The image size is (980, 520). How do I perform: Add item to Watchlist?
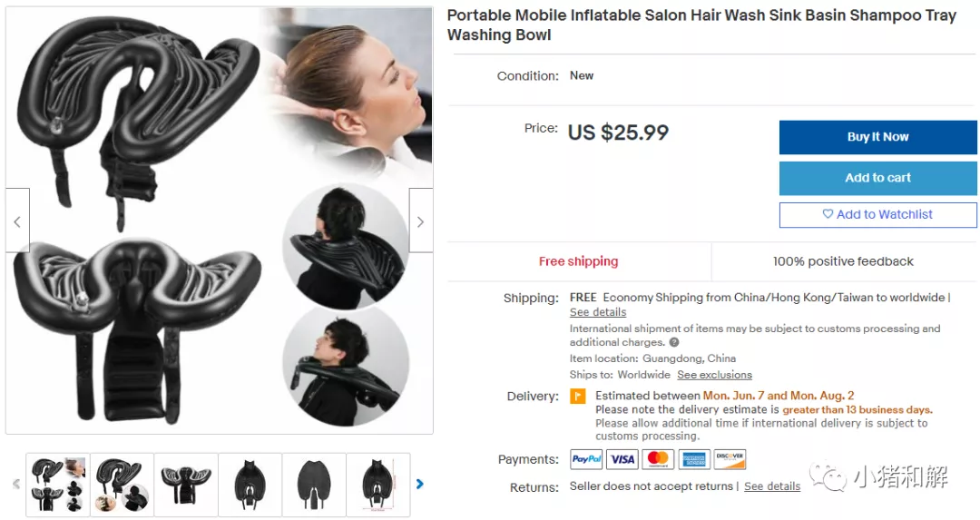pyautogui.click(x=878, y=214)
